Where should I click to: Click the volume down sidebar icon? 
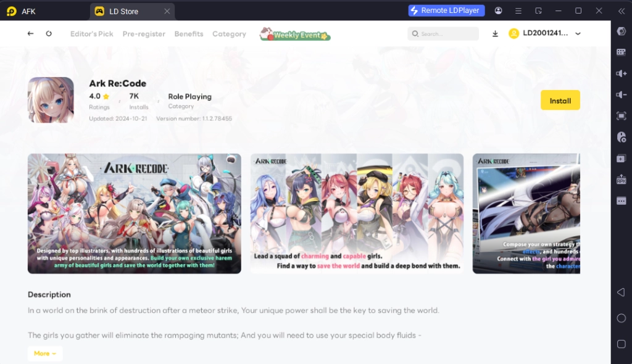coord(621,95)
